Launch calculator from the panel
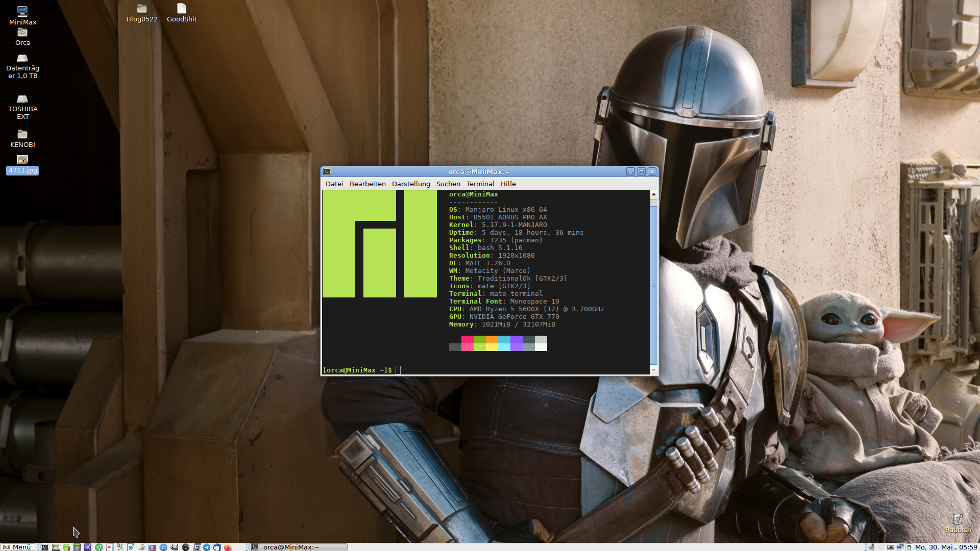The height and width of the screenshot is (551, 980). [x=77, y=547]
